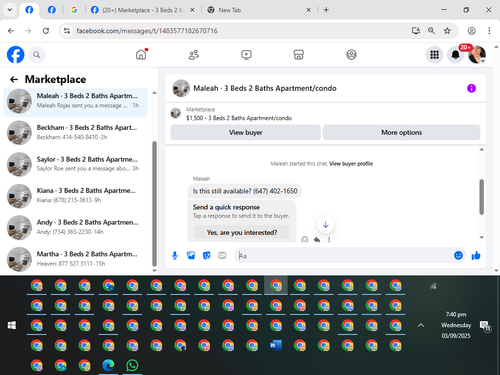Open the emoji picker smiley icon
This screenshot has height=375, width=500.
458,255
